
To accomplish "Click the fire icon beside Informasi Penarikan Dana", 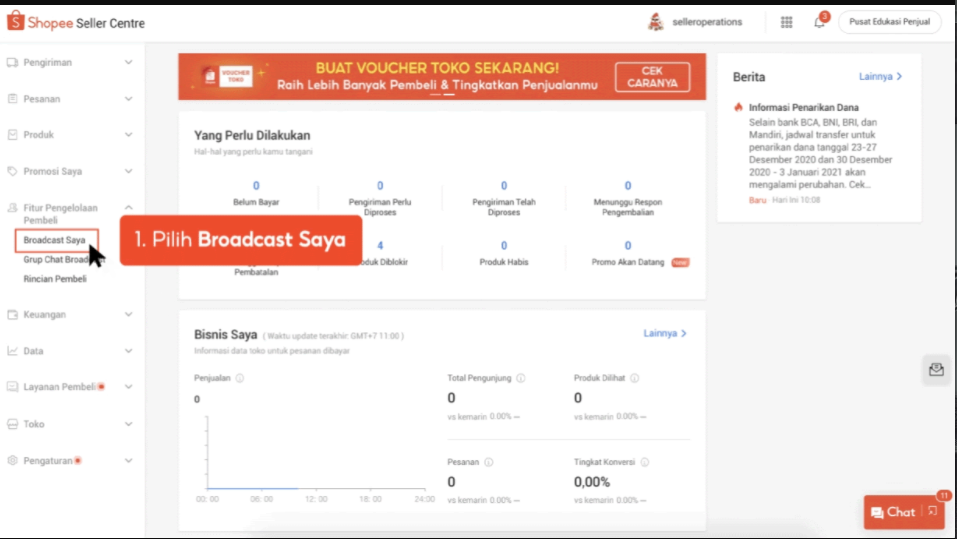I will (739, 107).
